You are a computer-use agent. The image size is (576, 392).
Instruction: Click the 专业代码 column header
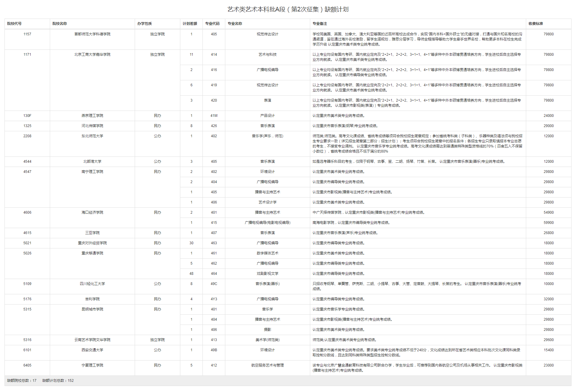point(212,24)
